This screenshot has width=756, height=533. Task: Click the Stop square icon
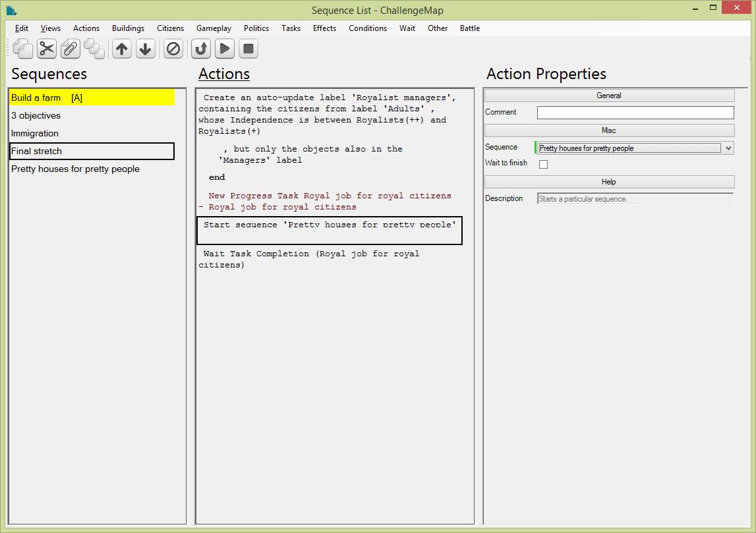[248, 49]
